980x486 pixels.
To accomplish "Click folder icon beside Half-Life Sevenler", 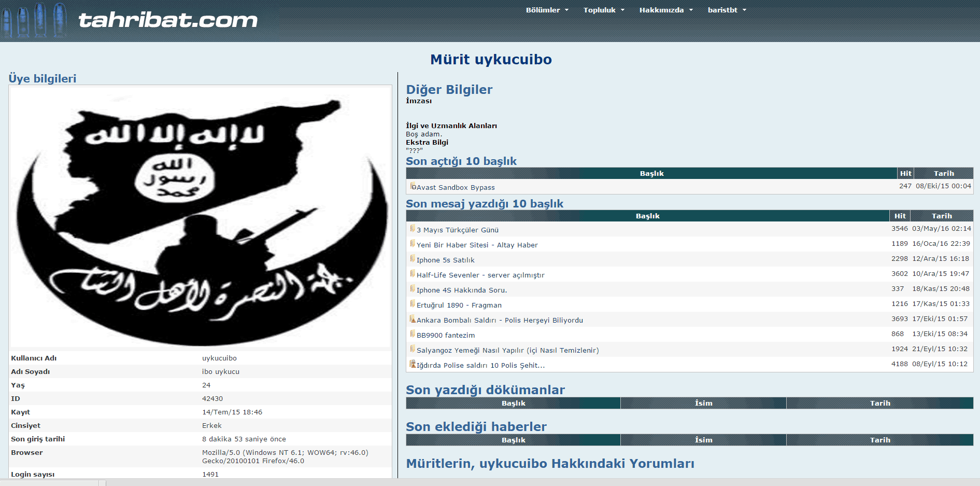I will pyautogui.click(x=413, y=274).
